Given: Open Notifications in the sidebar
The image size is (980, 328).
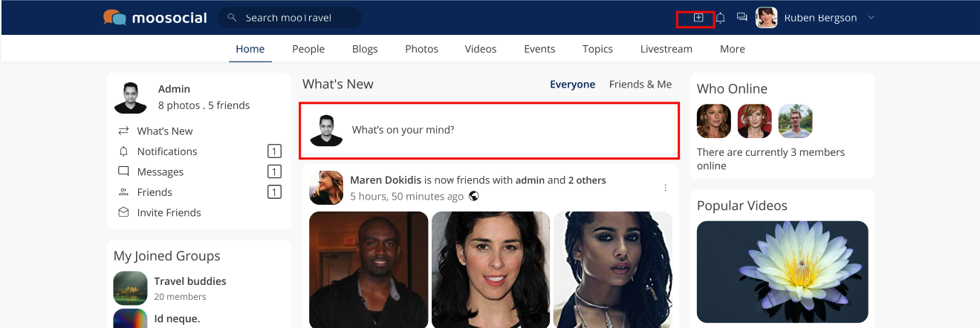Looking at the screenshot, I should click(167, 151).
